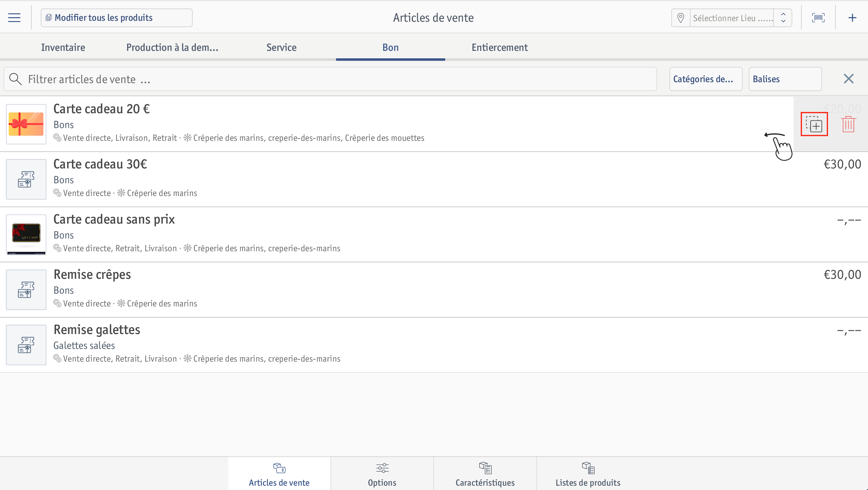The image size is (868, 490).
Task: Click the location pin icon
Action: click(681, 18)
